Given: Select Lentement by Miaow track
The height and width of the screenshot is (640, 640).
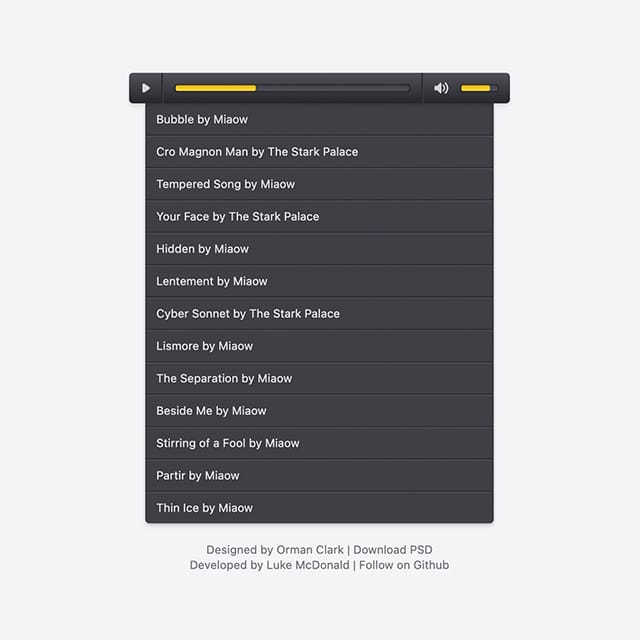Looking at the screenshot, I should (319, 281).
